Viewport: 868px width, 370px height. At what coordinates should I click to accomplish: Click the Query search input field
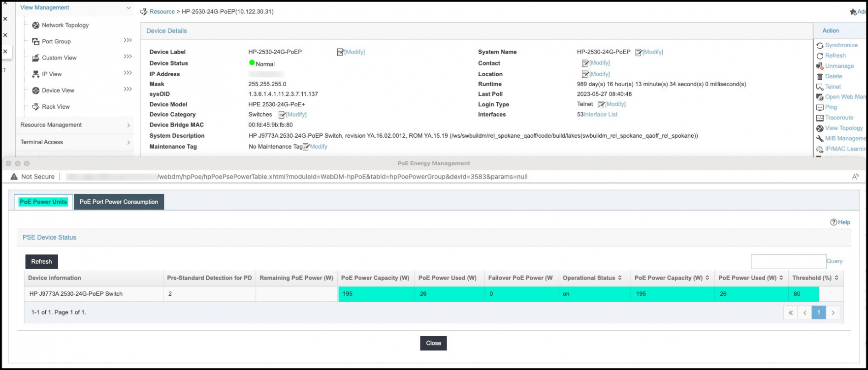[x=788, y=261]
